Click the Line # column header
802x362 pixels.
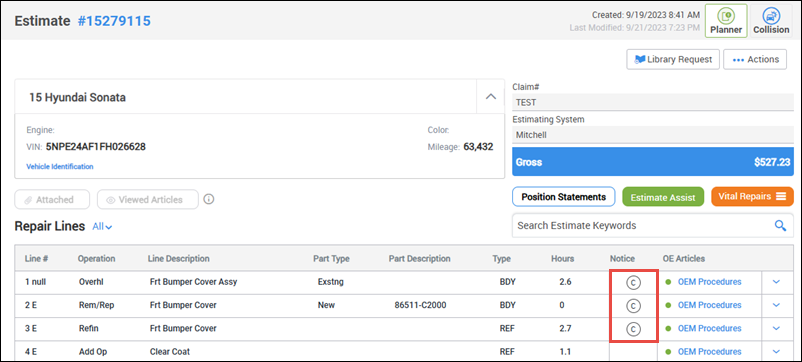(36, 259)
